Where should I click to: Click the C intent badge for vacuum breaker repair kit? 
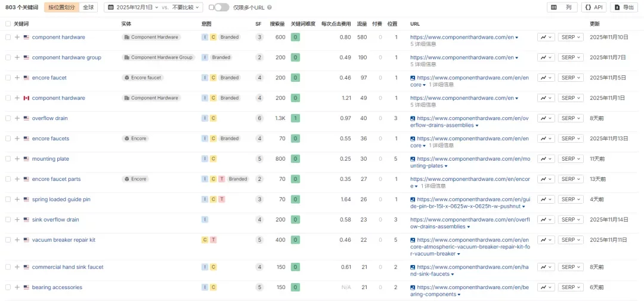(205, 239)
